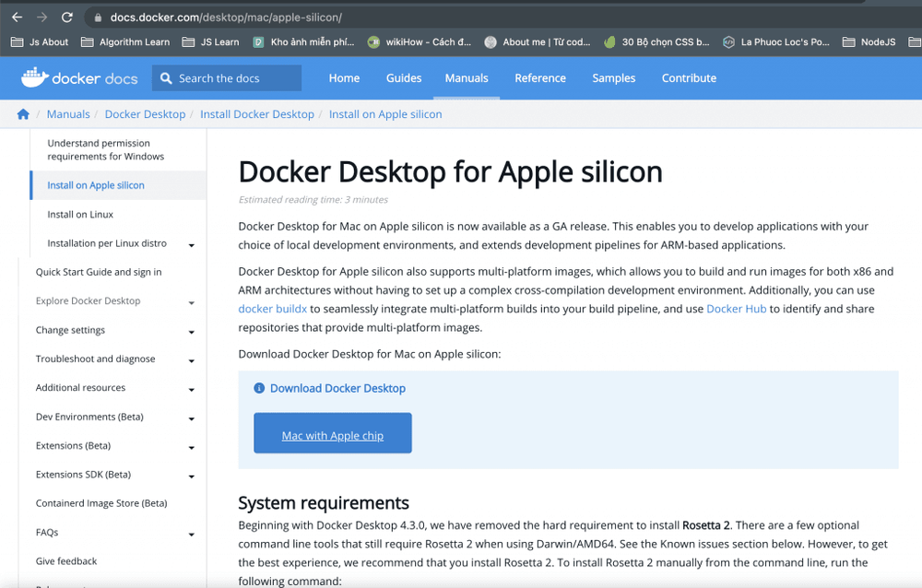This screenshot has height=588, width=922.
Task: Expand the Troubleshoot and diagnose sidebar section
Action: [x=192, y=359]
